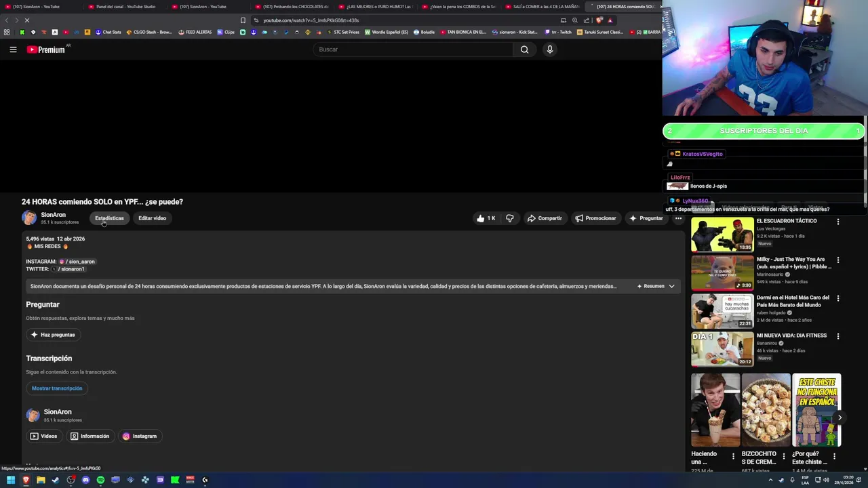Open options menu for EL ESCUADRON TÁCTICO
The height and width of the screenshot is (488, 868).
tap(837, 222)
